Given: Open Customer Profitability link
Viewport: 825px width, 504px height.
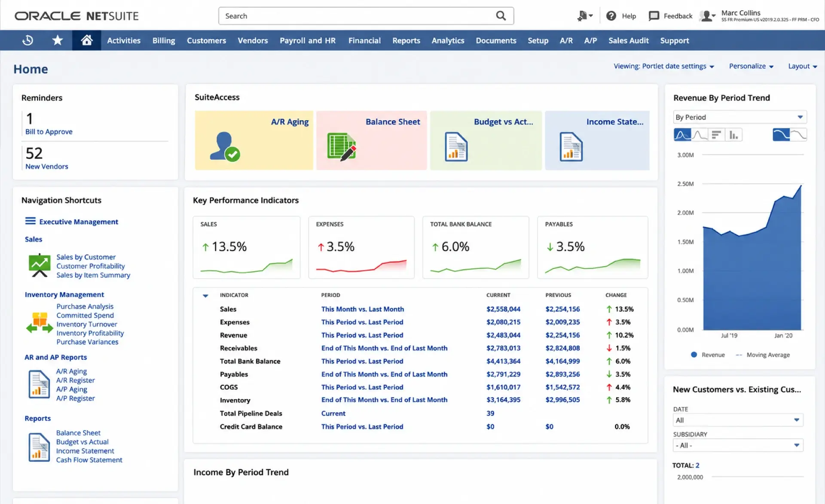Looking at the screenshot, I should 90,266.
